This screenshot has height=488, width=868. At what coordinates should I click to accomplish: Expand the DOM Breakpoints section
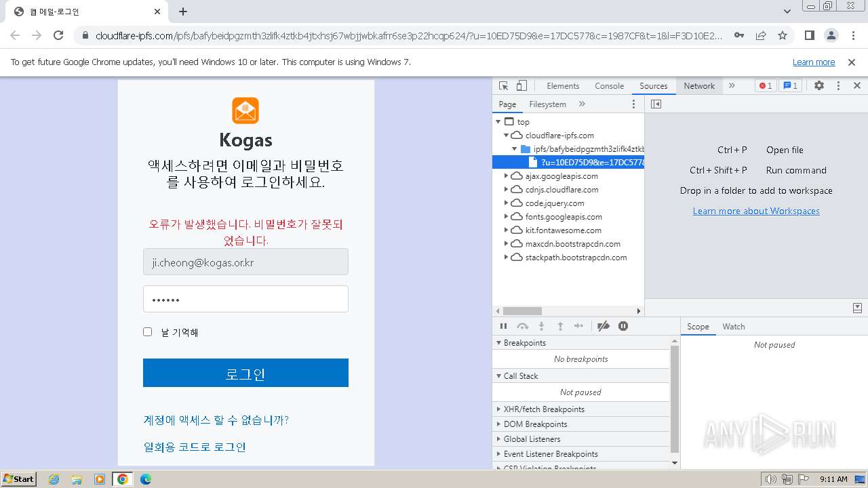581,424
